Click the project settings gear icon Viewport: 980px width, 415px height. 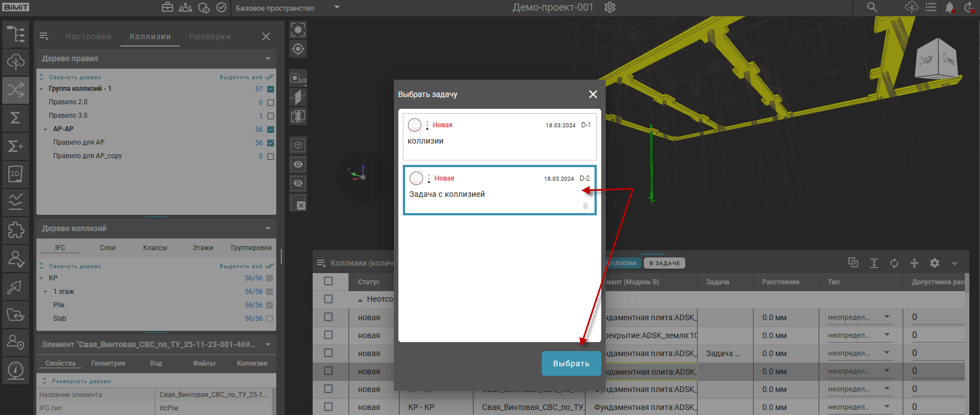610,8
